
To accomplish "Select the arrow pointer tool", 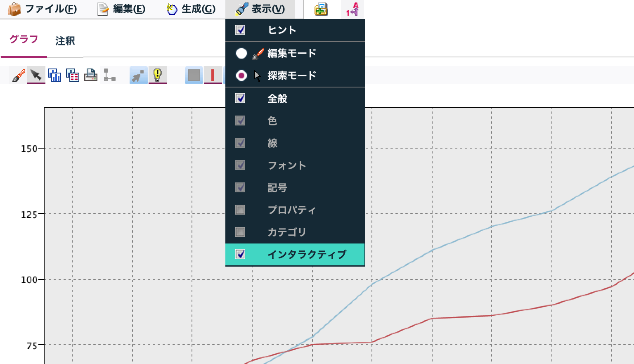I will (x=35, y=75).
